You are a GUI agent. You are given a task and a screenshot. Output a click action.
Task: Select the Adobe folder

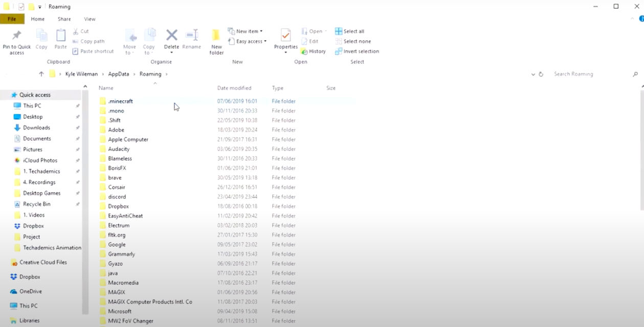[116, 130]
